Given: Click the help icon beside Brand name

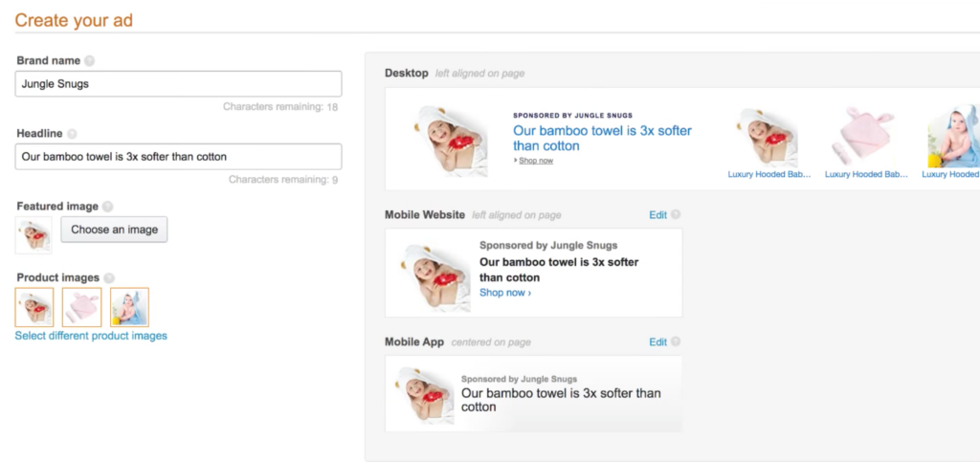Looking at the screenshot, I should 89,61.
